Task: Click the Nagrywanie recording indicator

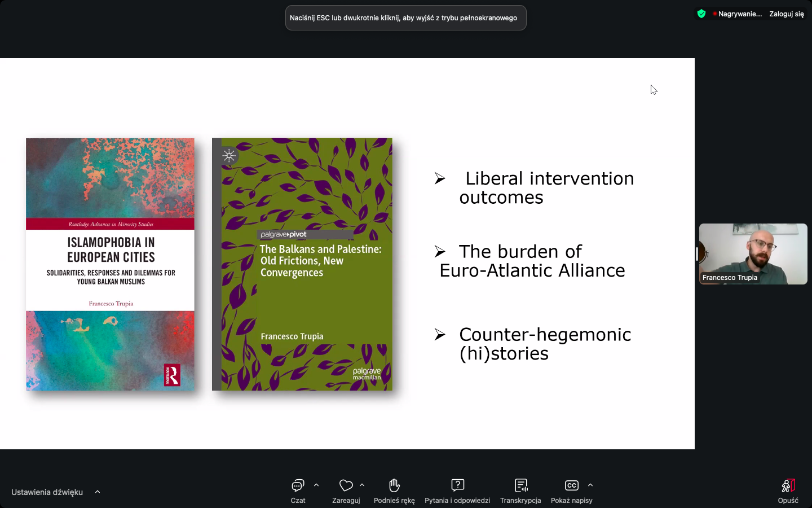Action: [x=738, y=14]
